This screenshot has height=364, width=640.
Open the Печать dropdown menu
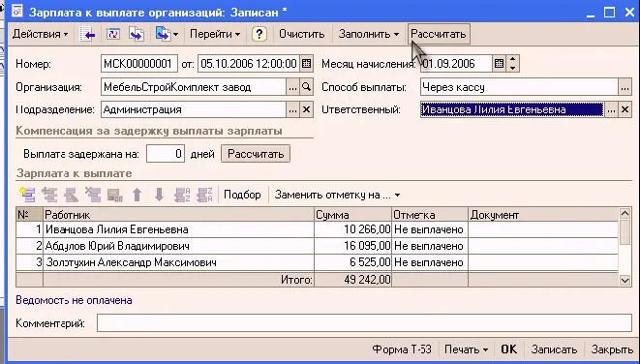tap(466, 349)
